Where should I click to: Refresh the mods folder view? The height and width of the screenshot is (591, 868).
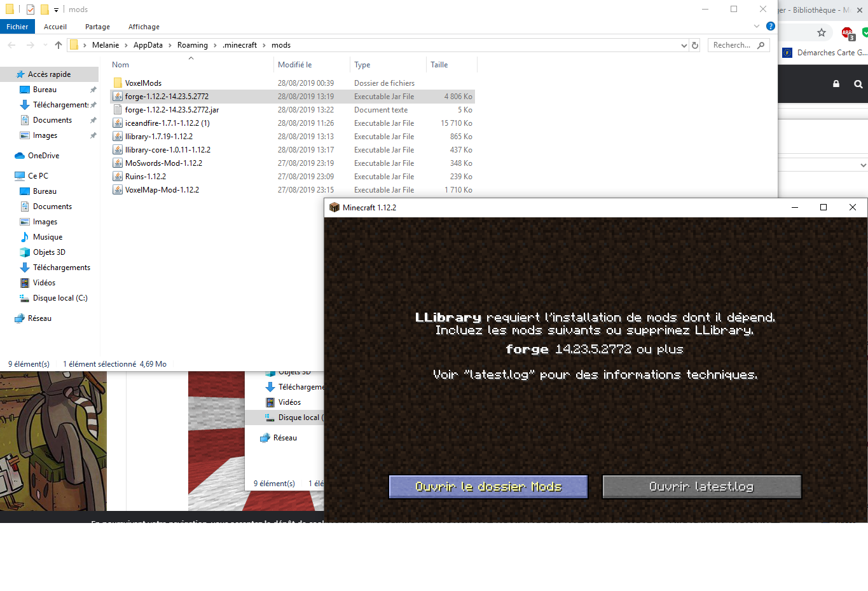coord(695,45)
